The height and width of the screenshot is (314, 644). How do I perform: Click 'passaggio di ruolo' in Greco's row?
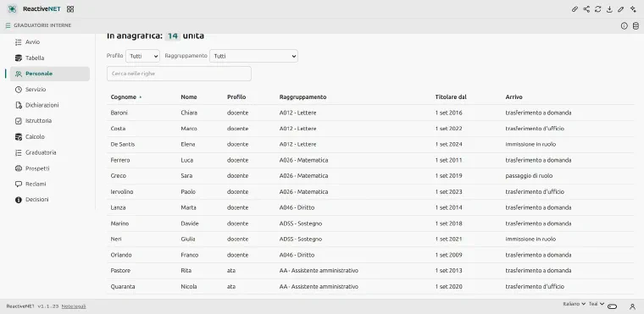(x=529, y=176)
